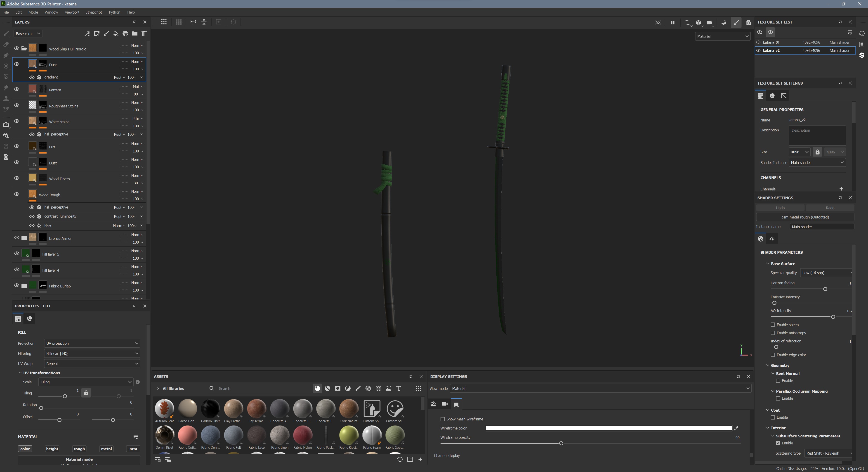Collapse the UV transformations section
The width and height of the screenshot is (868, 472).
[20, 373]
